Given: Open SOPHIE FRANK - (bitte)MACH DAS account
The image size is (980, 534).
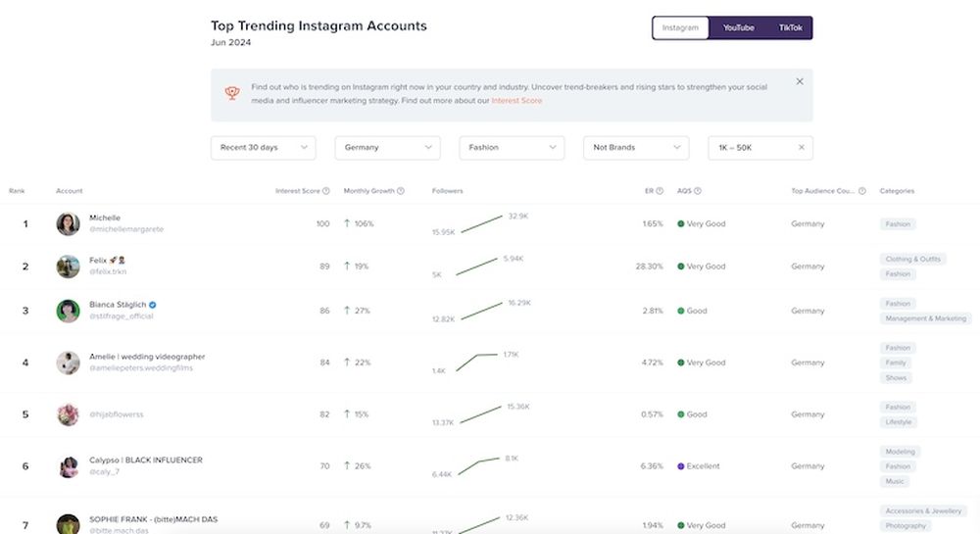Looking at the screenshot, I should pyautogui.click(x=153, y=519).
